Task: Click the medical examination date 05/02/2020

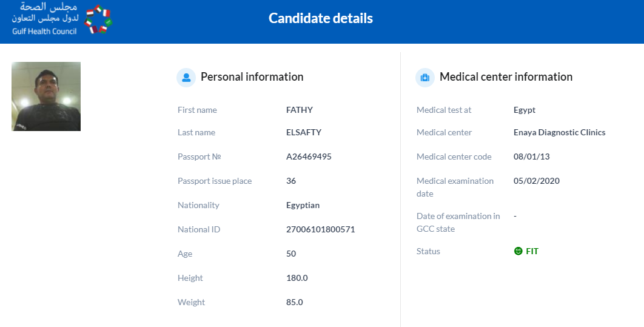Action: click(537, 181)
